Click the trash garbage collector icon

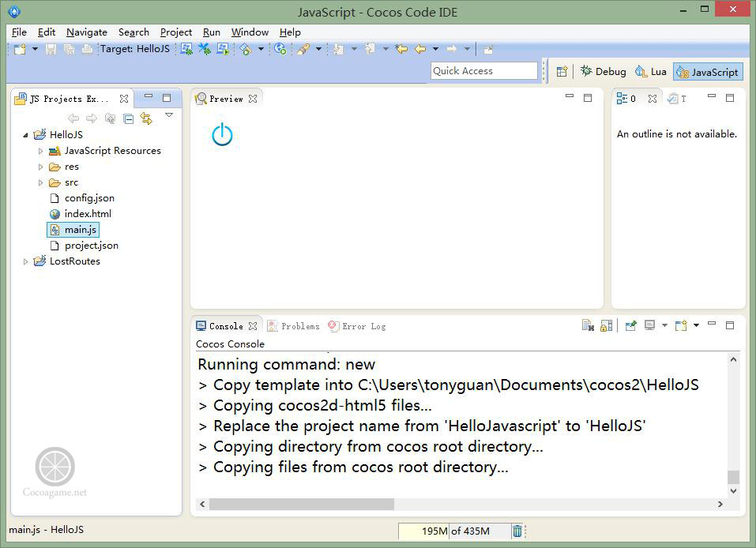pyautogui.click(x=517, y=531)
